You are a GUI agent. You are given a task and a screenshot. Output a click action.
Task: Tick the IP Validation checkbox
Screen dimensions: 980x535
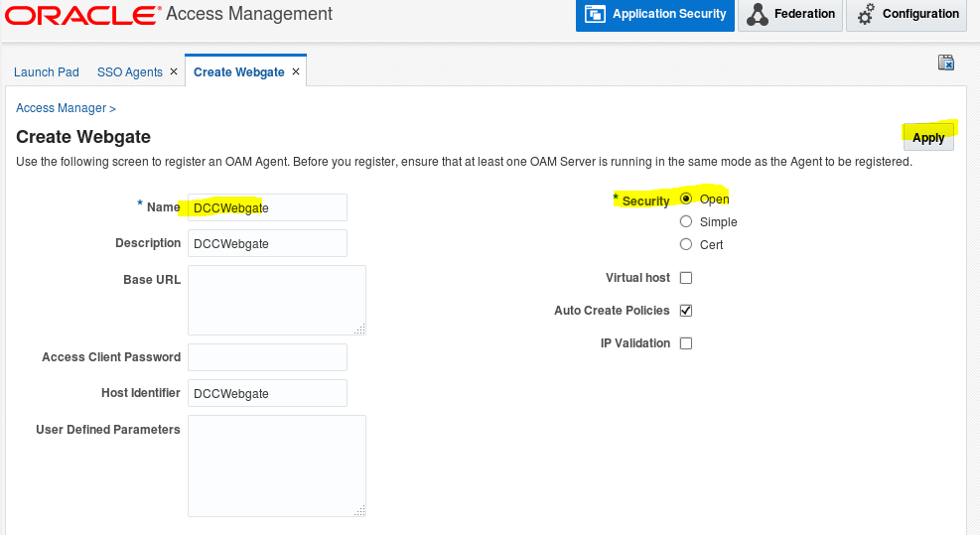point(686,343)
